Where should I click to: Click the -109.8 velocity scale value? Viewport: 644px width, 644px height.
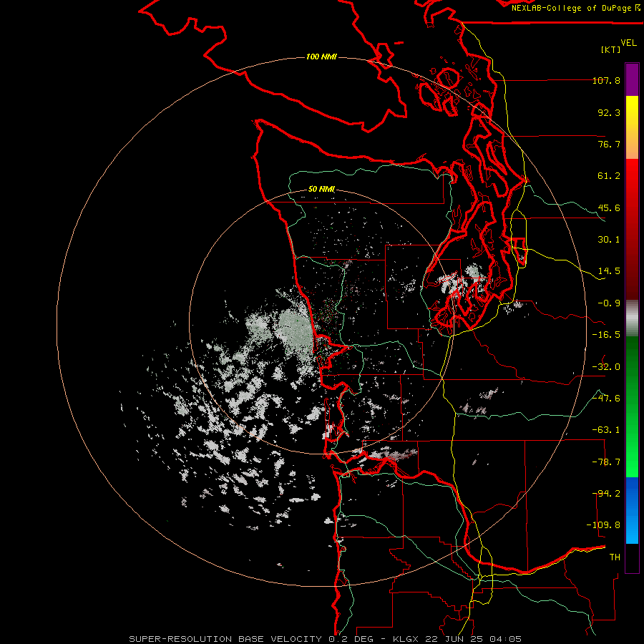603,525
